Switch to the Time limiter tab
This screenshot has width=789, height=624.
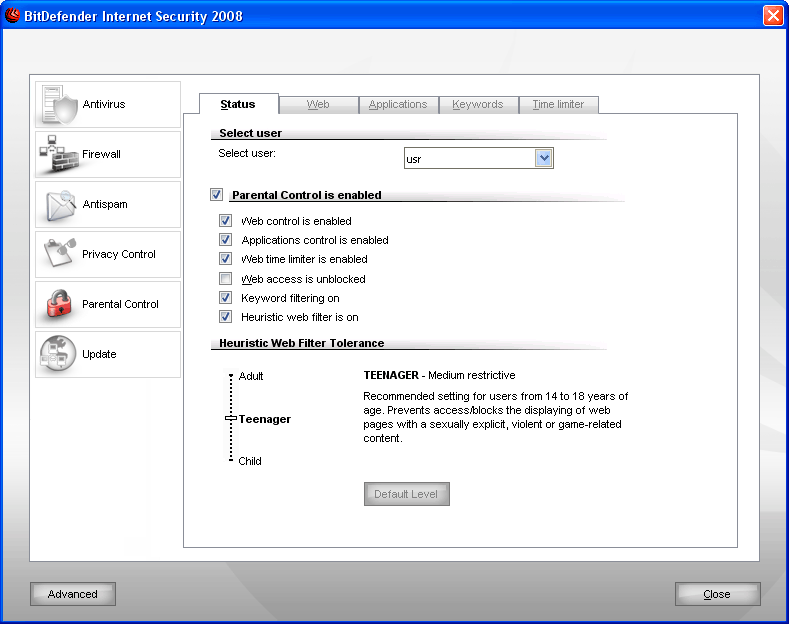(558, 105)
